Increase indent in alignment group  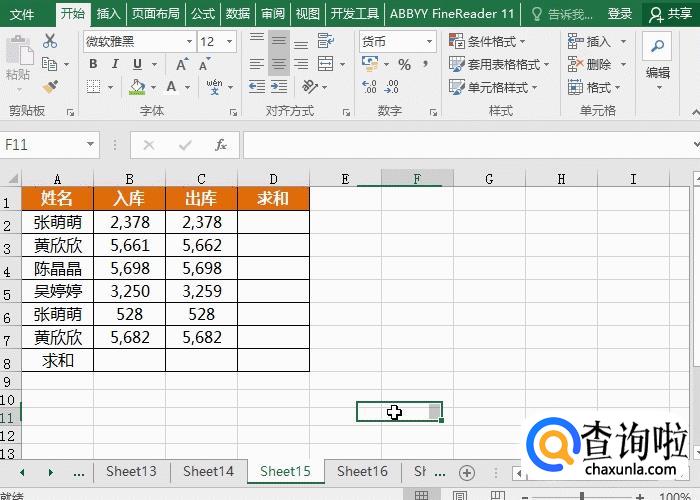(279, 87)
